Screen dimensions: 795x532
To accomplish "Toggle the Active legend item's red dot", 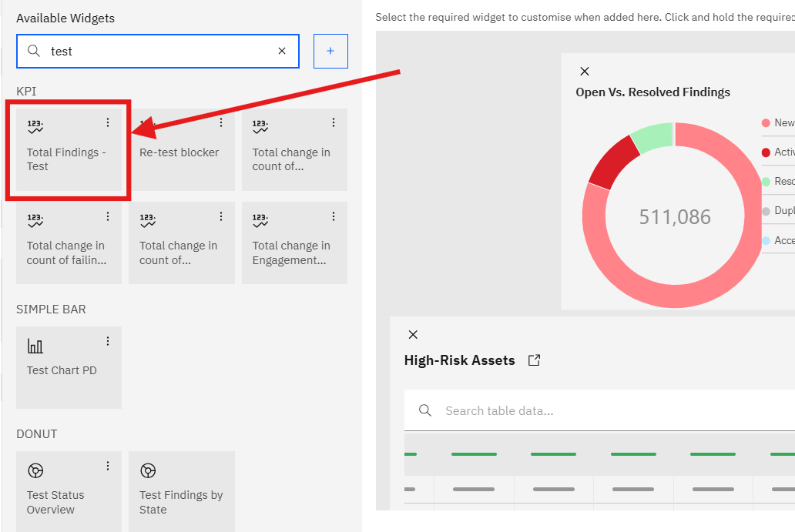I will (766, 152).
